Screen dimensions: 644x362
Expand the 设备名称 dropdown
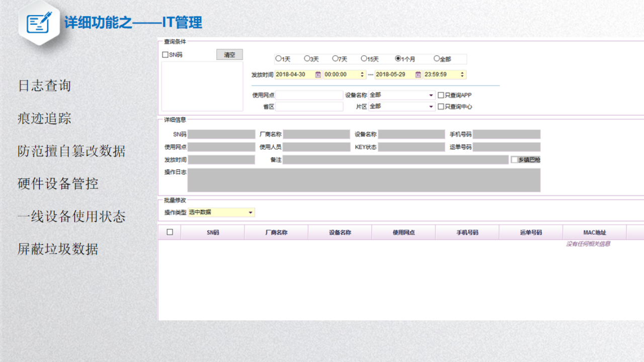431,95
